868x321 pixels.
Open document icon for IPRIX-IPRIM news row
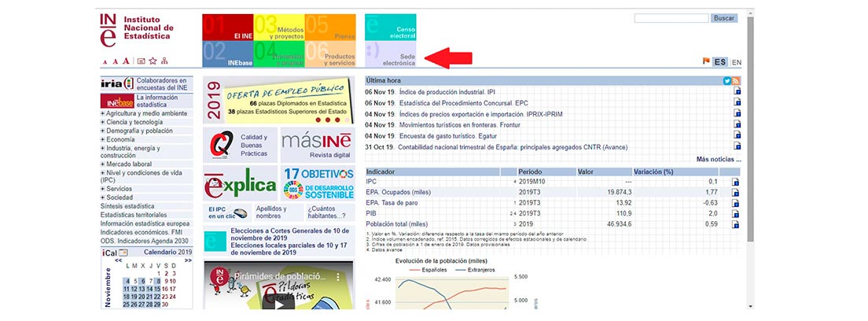(737, 113)
